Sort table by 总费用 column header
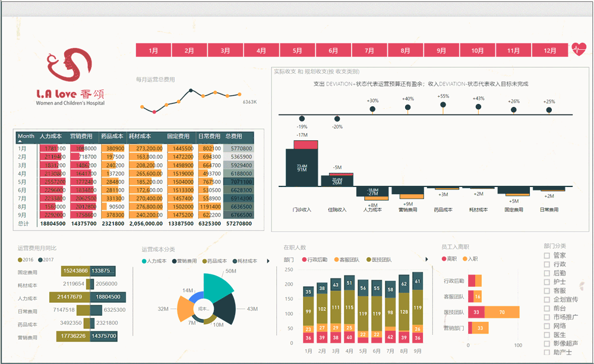This screenshot has height=364, width=594. tap(233, 136)
